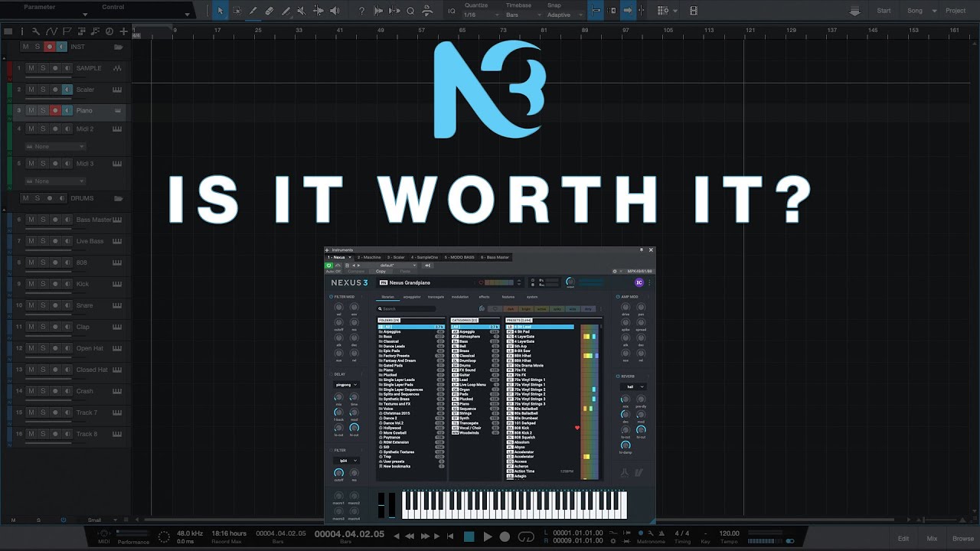Select the 808 Kick preset in Nexus
Viewport: 980px width, 551px height.
(x=540, y=428)
